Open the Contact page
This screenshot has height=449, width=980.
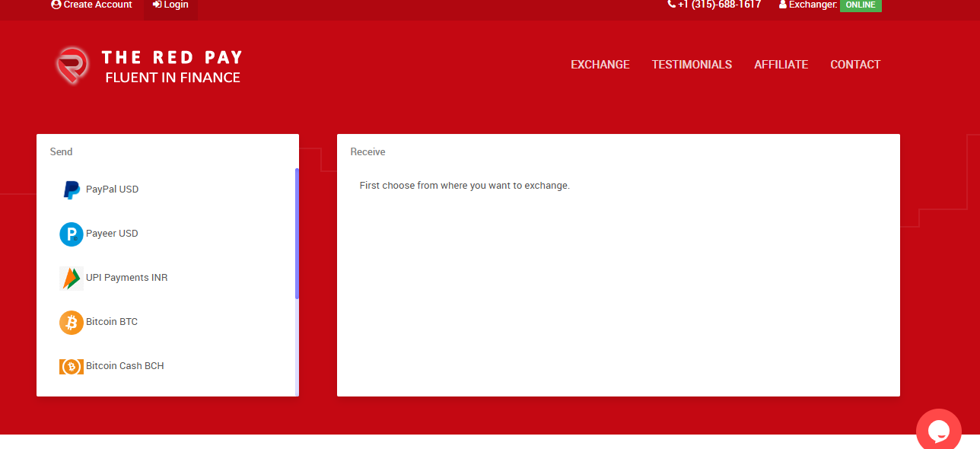855,65
